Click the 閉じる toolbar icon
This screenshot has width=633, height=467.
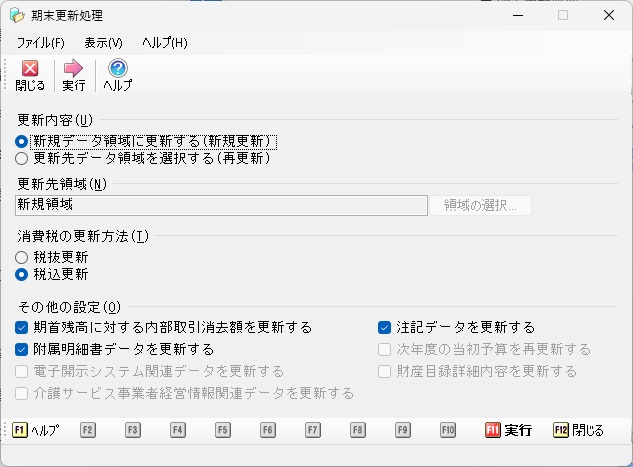point(30,75)
